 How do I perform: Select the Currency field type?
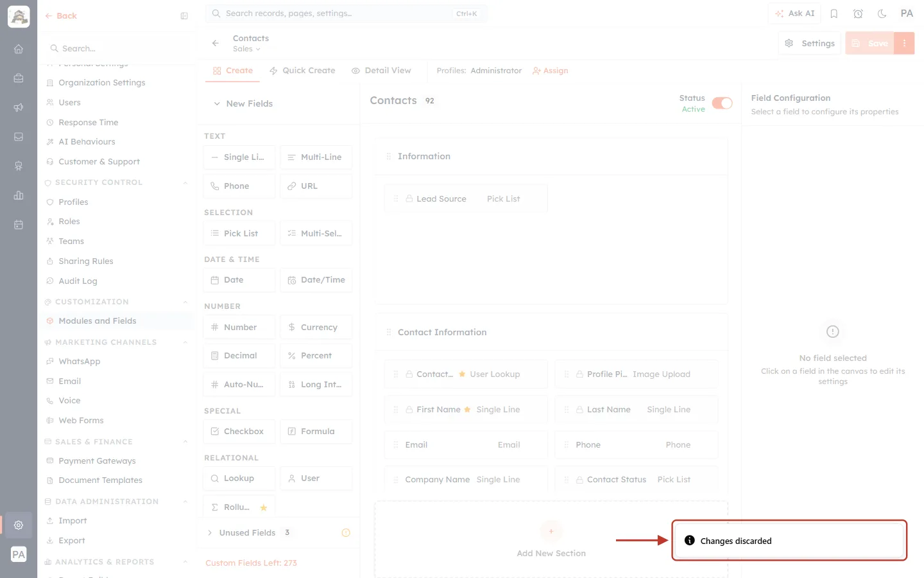coord(316,327)
